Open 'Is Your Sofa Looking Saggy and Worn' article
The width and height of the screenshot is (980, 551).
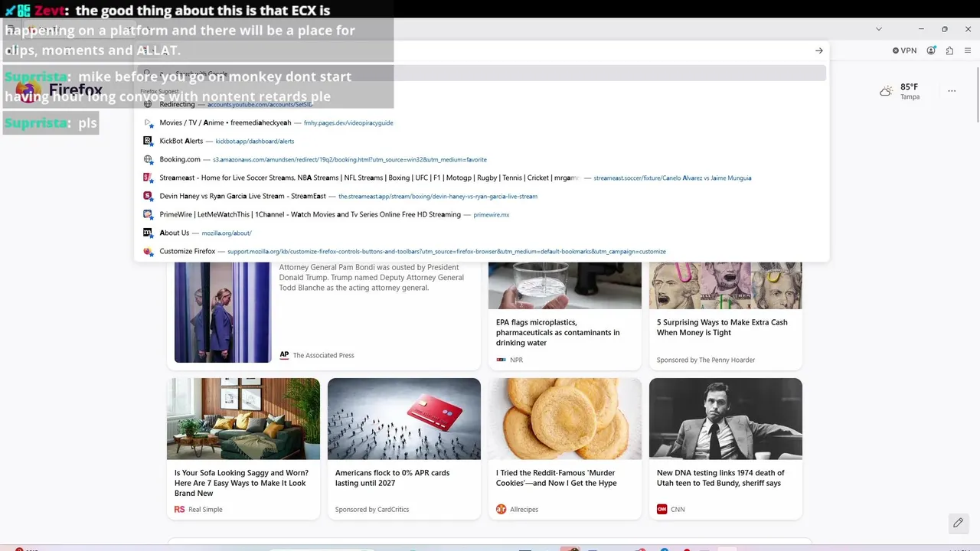pos(241,483)
